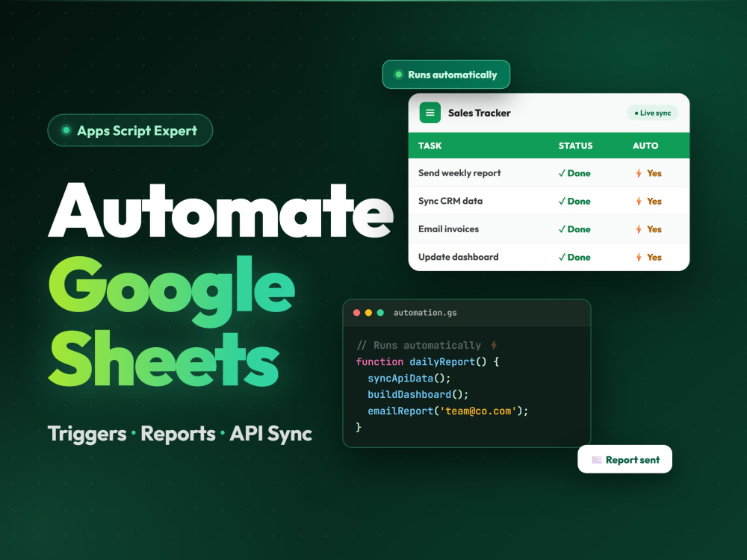Image resolution: width=747 pixels, height=560 pixels.
Task: Click the Sync CRM data cell
Action: pyautogui.click(x=450, y=201)
